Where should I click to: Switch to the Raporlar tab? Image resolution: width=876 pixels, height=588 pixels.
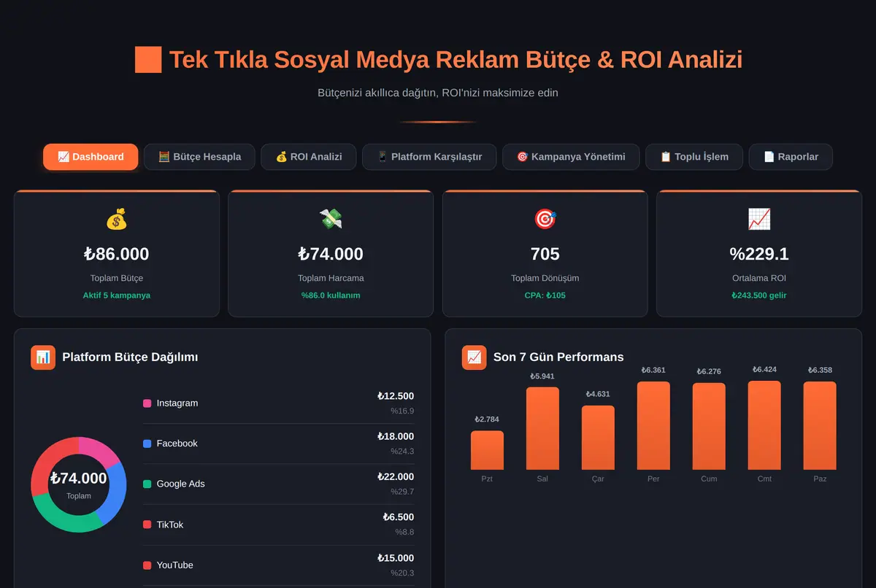pos(791,157)
